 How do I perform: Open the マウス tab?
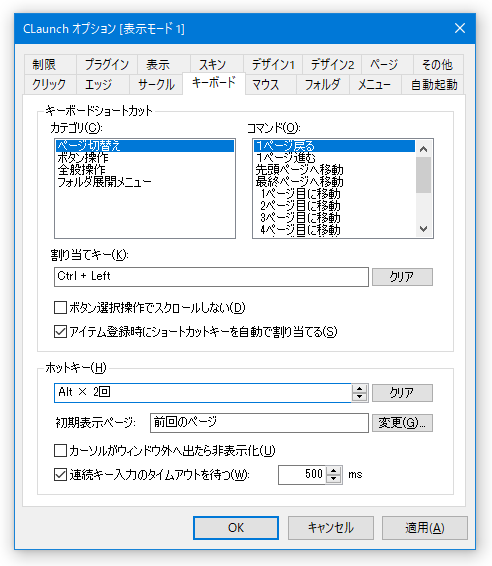pos(271,84)
